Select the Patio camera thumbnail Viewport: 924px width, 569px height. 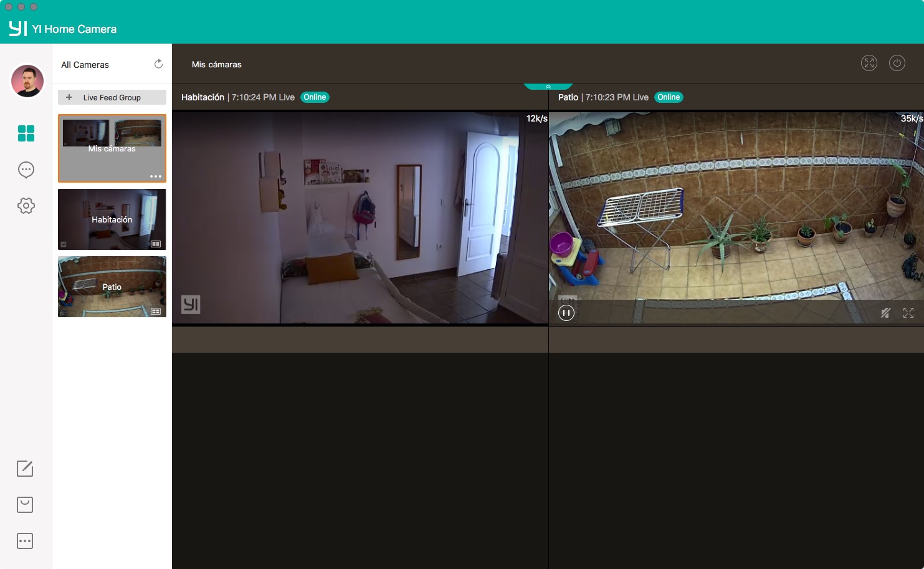(112, 287)
